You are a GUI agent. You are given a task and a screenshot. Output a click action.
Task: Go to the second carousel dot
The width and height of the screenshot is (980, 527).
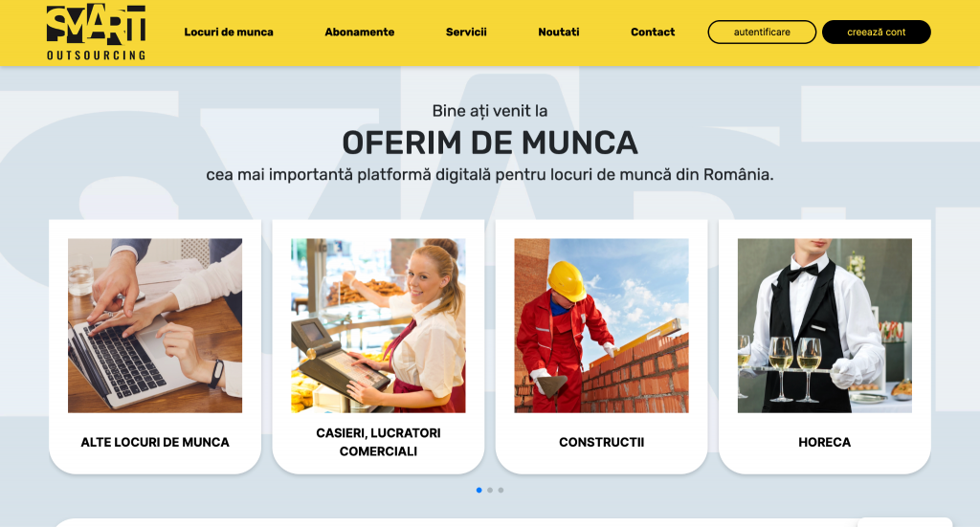pos(490,490)
